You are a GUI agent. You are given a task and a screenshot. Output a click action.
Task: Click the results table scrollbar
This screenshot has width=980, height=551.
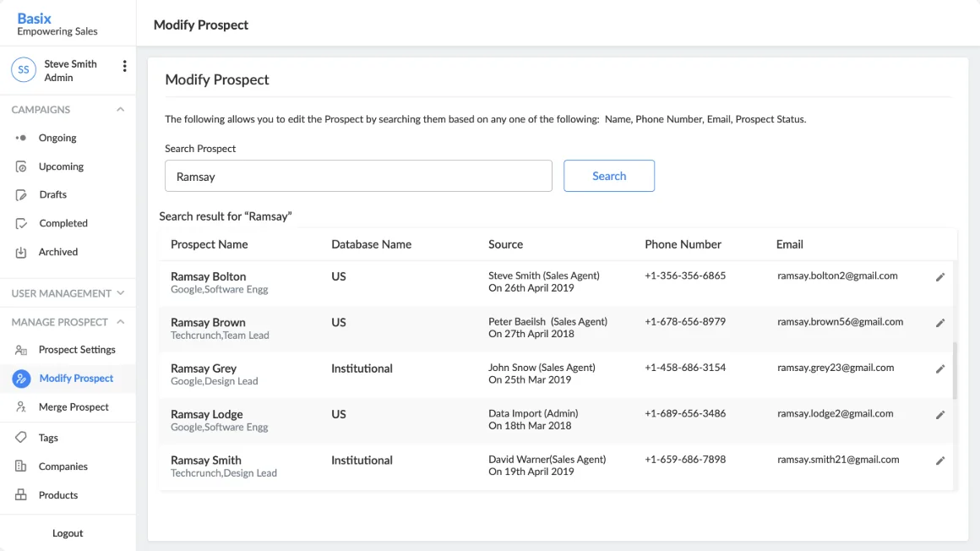pyautogui.click(x=955, y=370)
